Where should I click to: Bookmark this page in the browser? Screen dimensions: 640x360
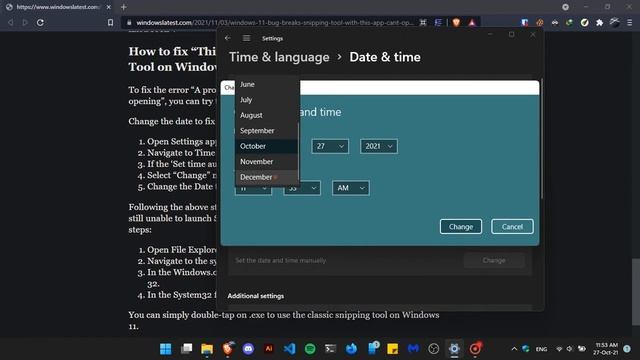click(x=110, y=22)
